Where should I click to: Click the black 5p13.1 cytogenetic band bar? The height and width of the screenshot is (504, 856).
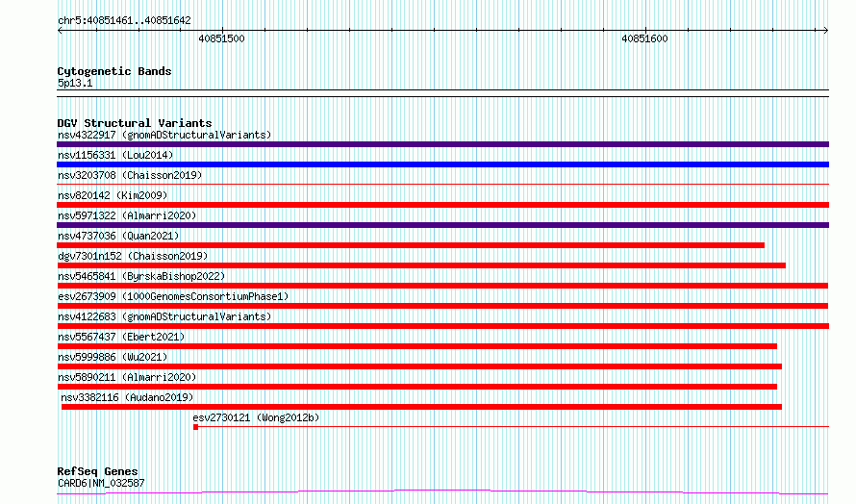tap(442, 93)
